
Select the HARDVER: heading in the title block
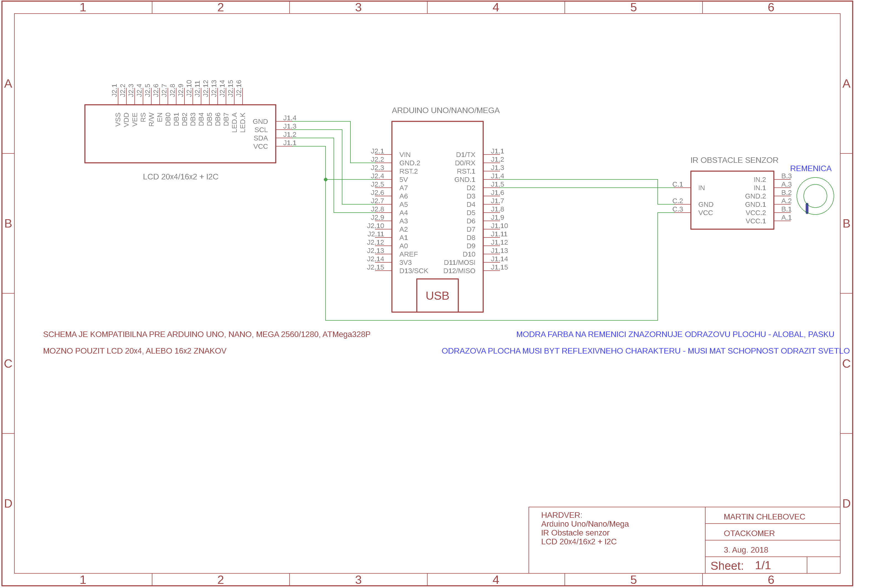click(561, 515)
